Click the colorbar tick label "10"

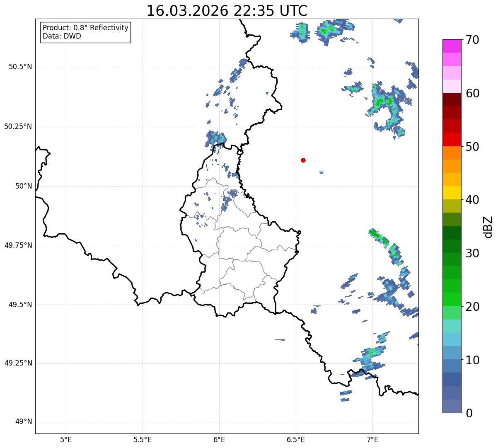[x=472, y=360]
